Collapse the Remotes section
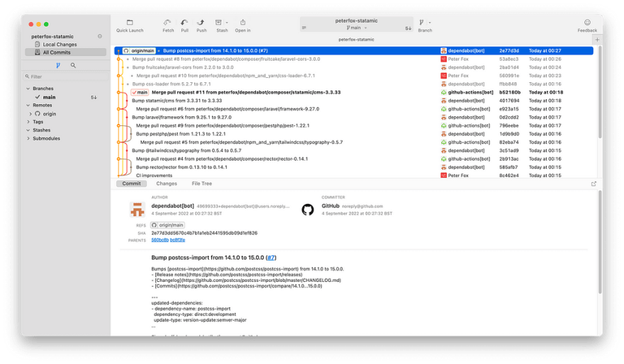 [28, 106]
